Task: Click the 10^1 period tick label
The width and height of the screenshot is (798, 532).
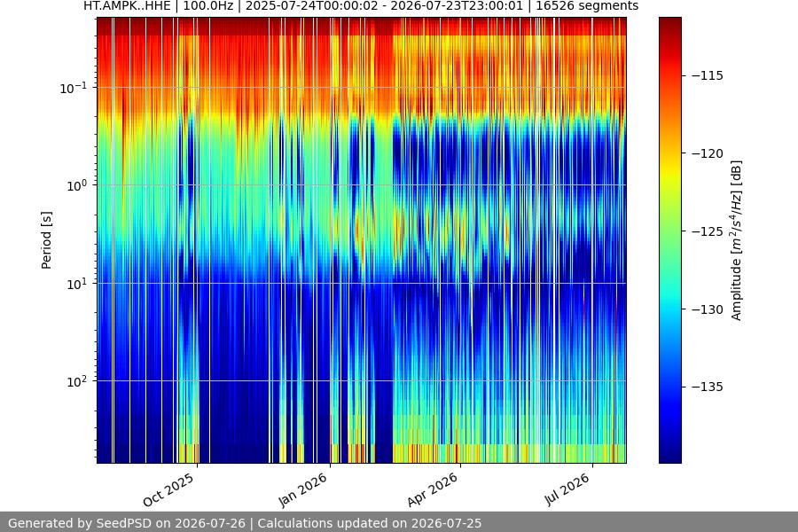Action: tap(76, 284)
